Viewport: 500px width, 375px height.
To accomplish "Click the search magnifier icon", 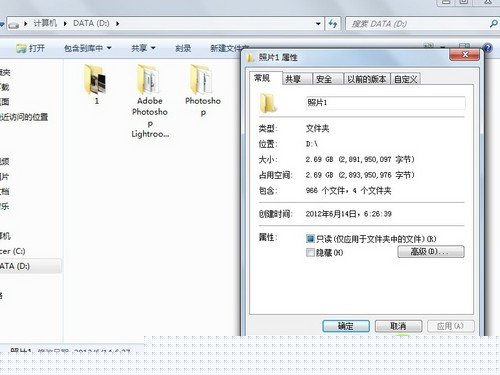I will (493, 24).
